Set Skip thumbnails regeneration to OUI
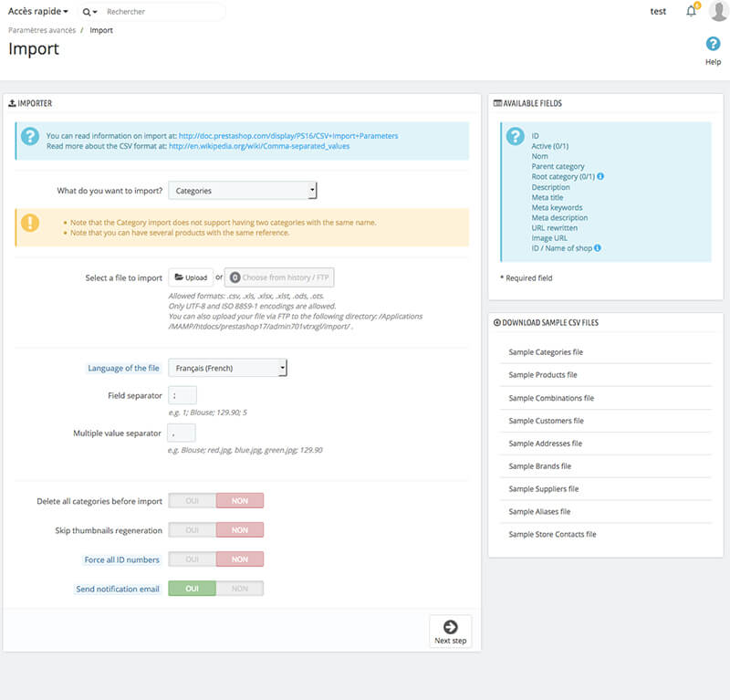 [193, 530]
